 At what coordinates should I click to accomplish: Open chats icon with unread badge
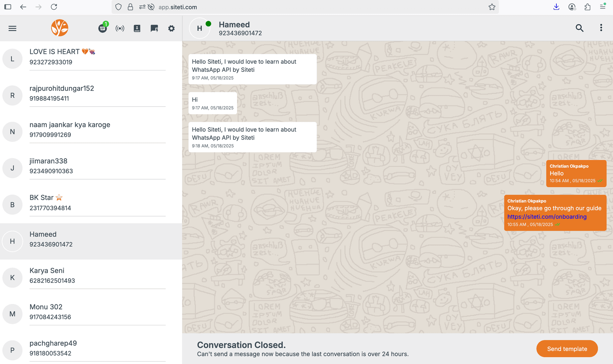103,28
